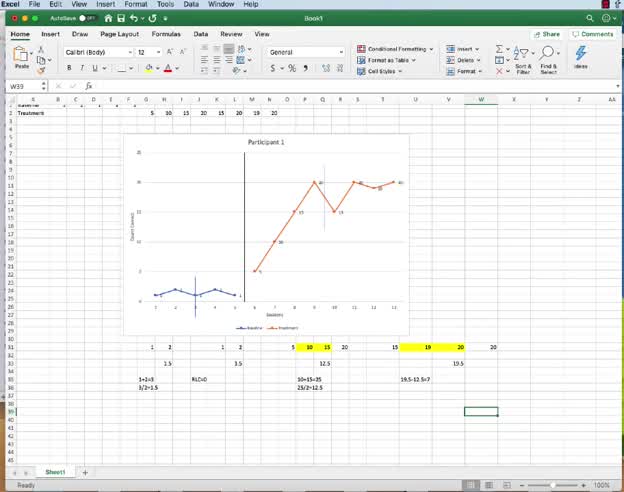Select the Sheet1 tab
Image resolution: width=624 pixels, height=492 pixels.
tap(55, 472)
